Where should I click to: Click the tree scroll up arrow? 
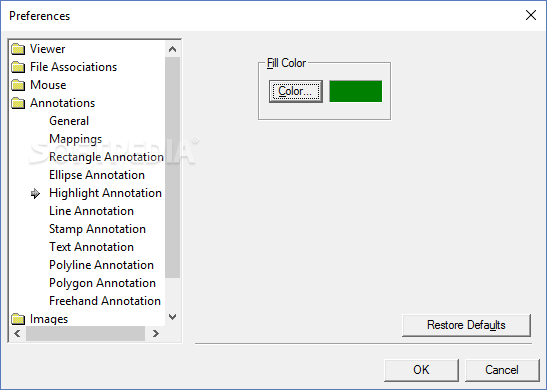(172, 49)
